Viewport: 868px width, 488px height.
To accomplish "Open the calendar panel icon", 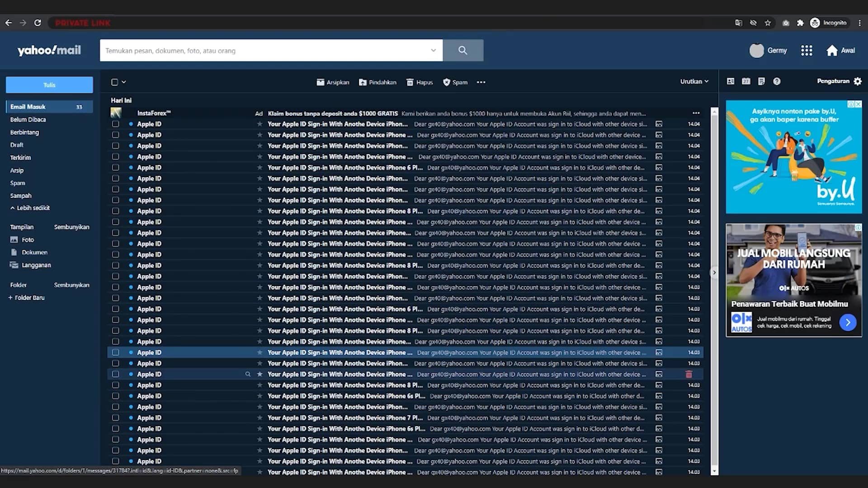I will click(x=746, y=81).
